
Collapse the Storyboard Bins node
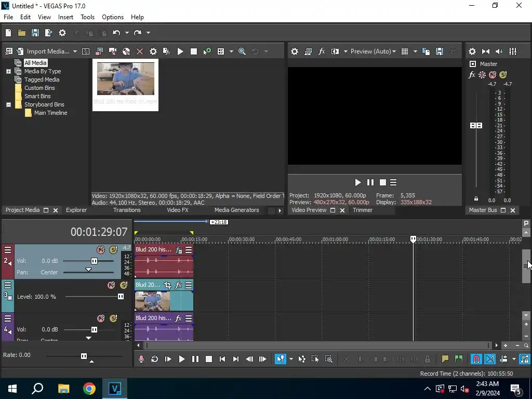click(x=8, y=104)
